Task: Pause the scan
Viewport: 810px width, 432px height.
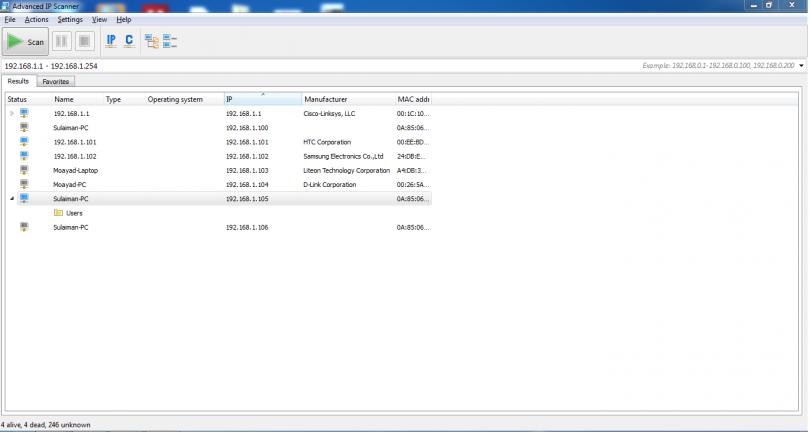Action: coord(61,41)
